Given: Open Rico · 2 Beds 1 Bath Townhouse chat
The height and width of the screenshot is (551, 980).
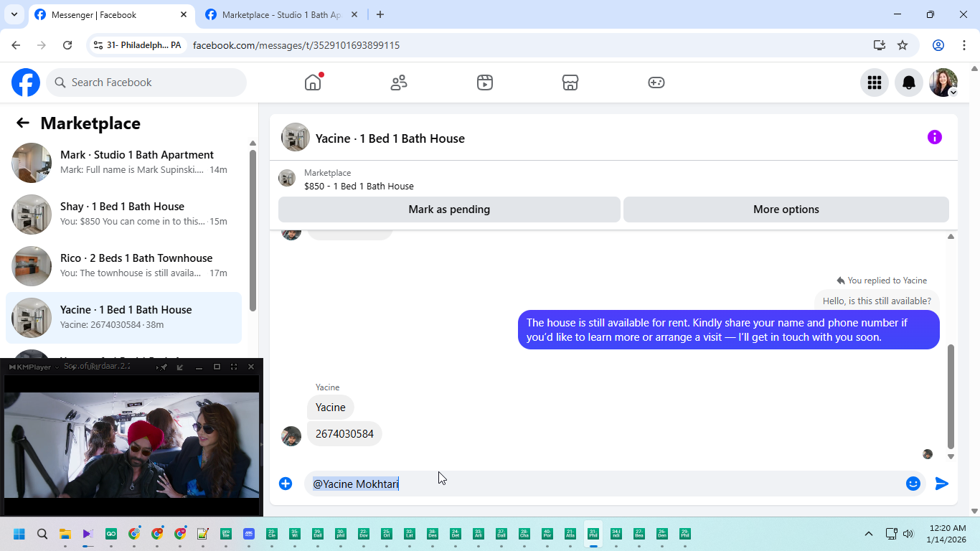Looking at the screenshot, I should coord(124,266).
